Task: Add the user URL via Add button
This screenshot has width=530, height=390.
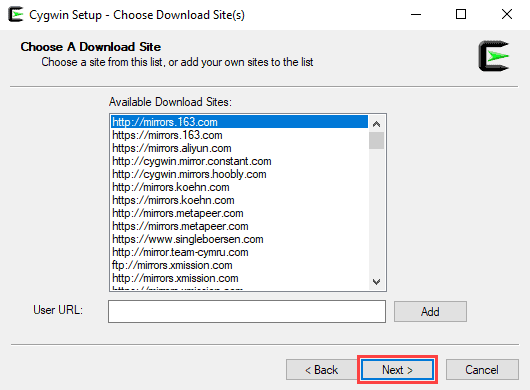Action: click(x=430, y=312)
